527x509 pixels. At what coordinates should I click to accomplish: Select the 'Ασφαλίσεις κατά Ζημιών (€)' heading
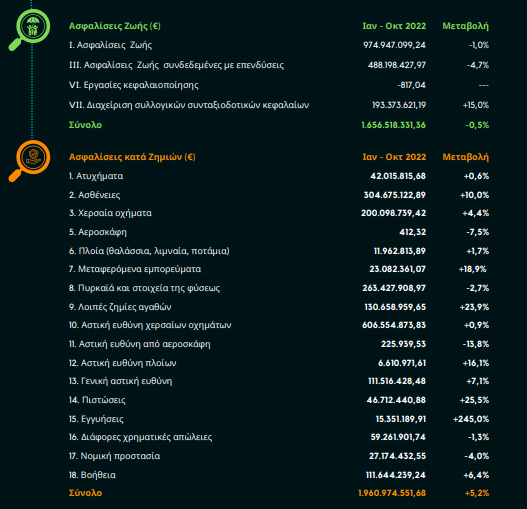pos(132,157)
